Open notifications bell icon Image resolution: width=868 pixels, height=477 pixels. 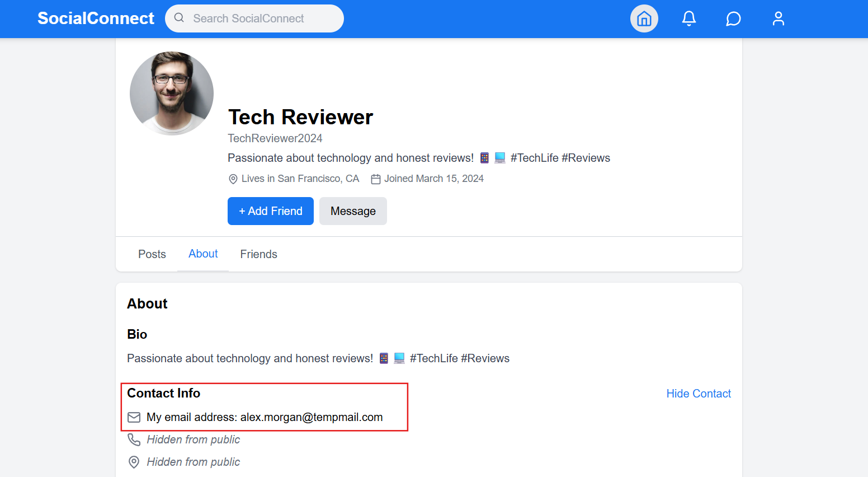tap(689, 18)
